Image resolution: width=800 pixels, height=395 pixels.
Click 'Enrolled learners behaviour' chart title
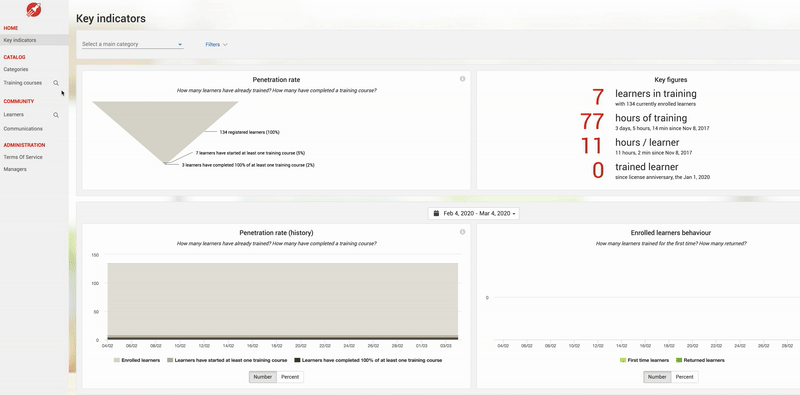(671, 233)
